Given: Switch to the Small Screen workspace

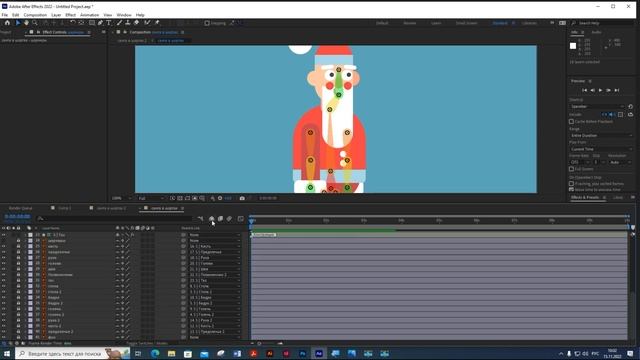Looking at the screenshot, I should [x=467, y=23].
